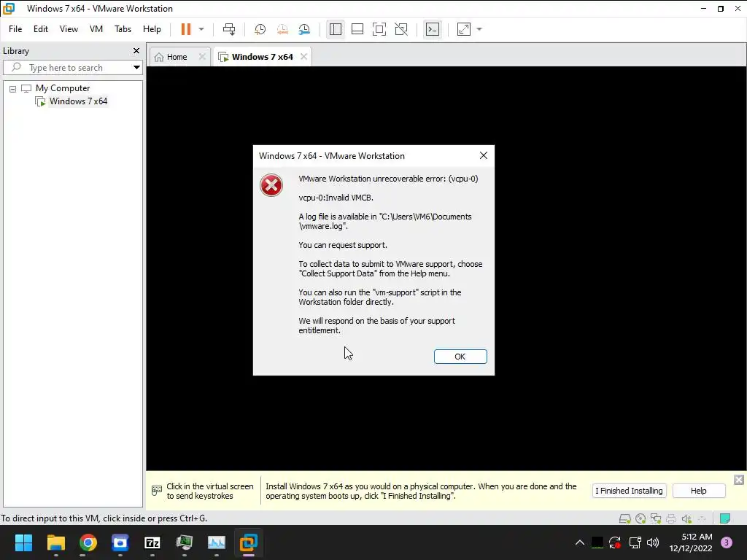This screenshot has height=560, width=747.
Task: Select My Computer in the library
Action: point(63,88)
